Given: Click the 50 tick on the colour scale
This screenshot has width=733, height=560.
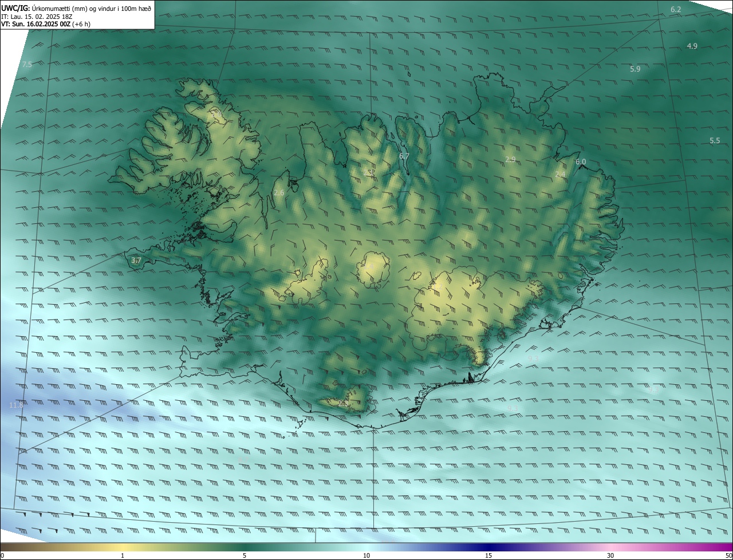Looking at the screenshot, I should click(728, 555).
